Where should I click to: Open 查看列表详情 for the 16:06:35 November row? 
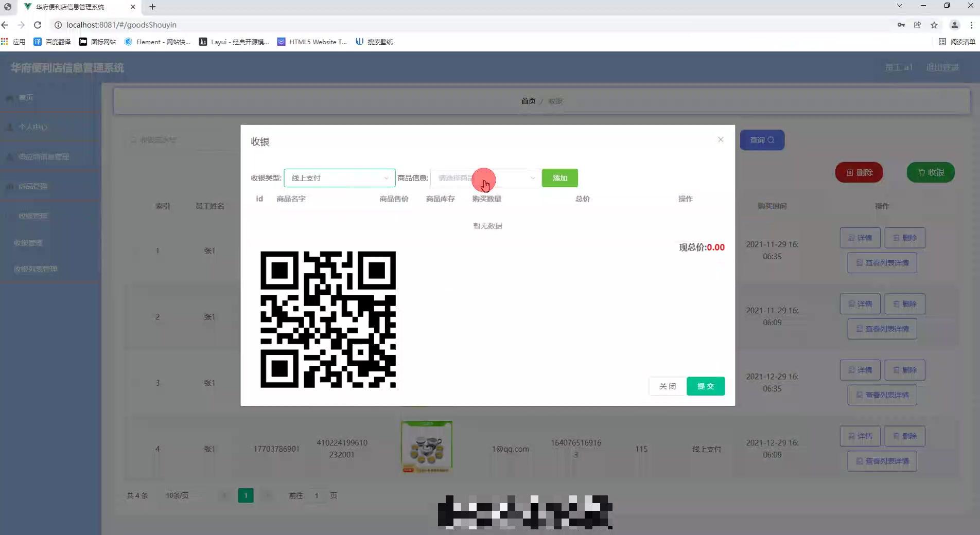tap(882, 263)
